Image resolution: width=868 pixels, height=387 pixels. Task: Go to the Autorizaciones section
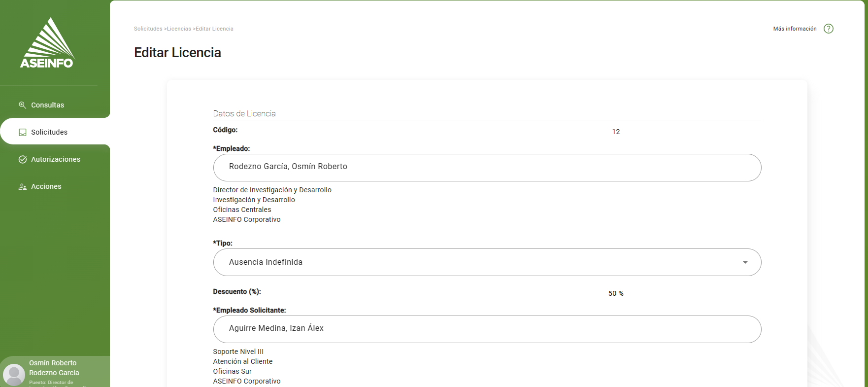(x=56, y=159)
